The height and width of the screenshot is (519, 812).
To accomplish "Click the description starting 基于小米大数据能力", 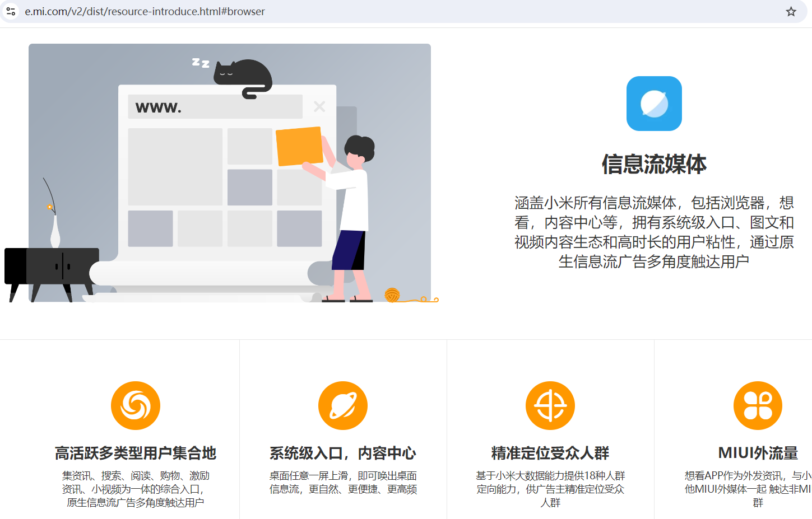I will (550, 489).
